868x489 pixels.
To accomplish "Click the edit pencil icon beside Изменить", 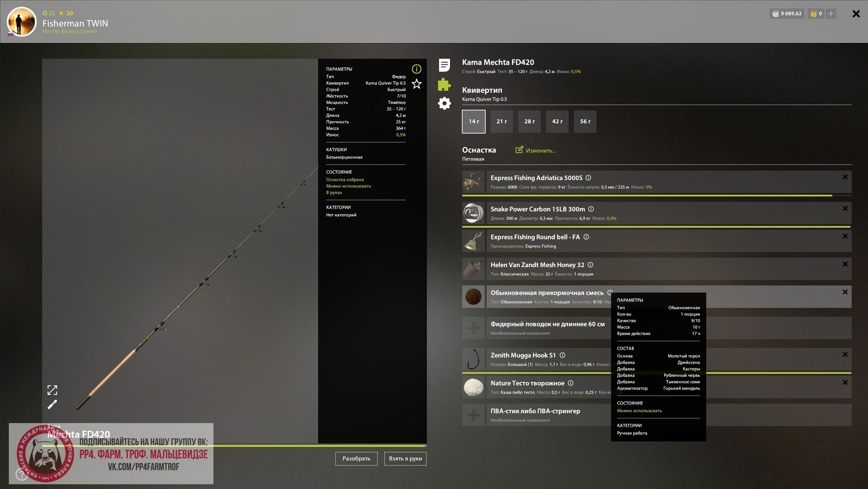I will point(519,150).
